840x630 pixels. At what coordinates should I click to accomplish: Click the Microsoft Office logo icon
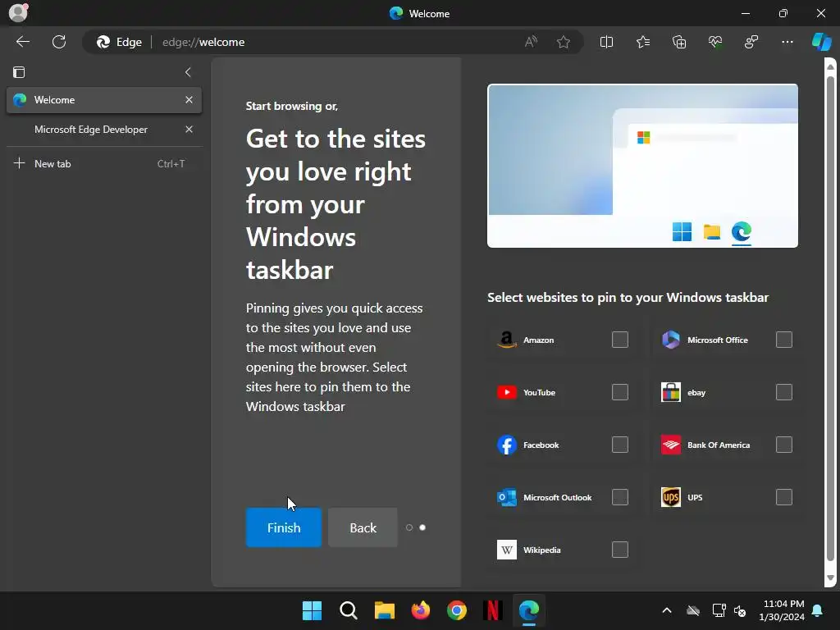pos(671,340)
